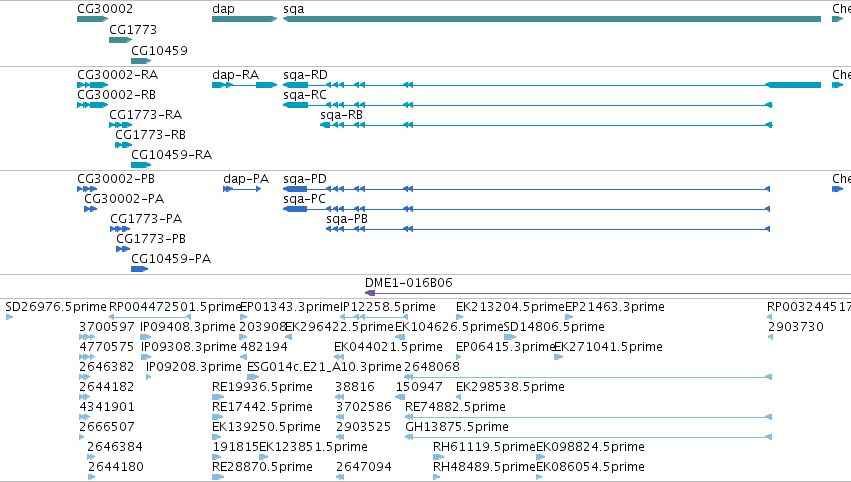
Task: Select the RH48489.5prime EST
Action: (437, 478)
